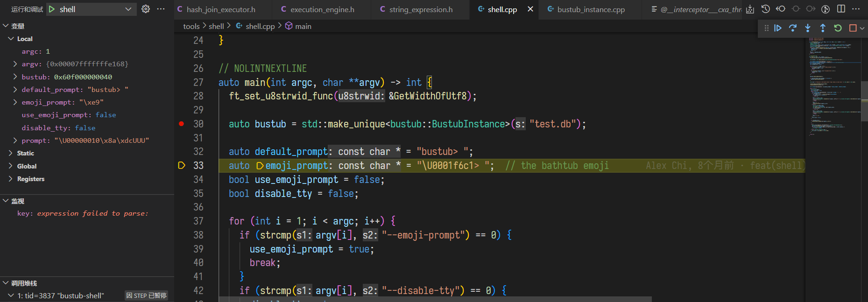868x302 pixels.
Task: Click Step Into in debug toolbar
Action: click(808, 28)
